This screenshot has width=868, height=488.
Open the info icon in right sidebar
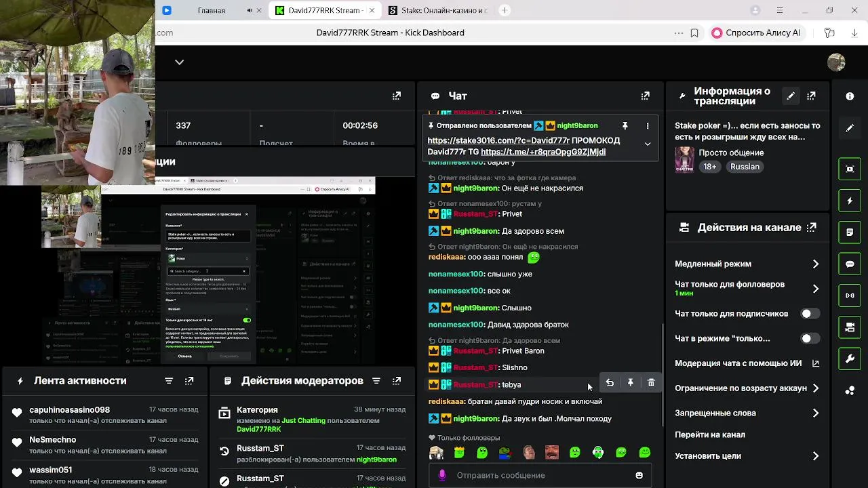point(850,96)
